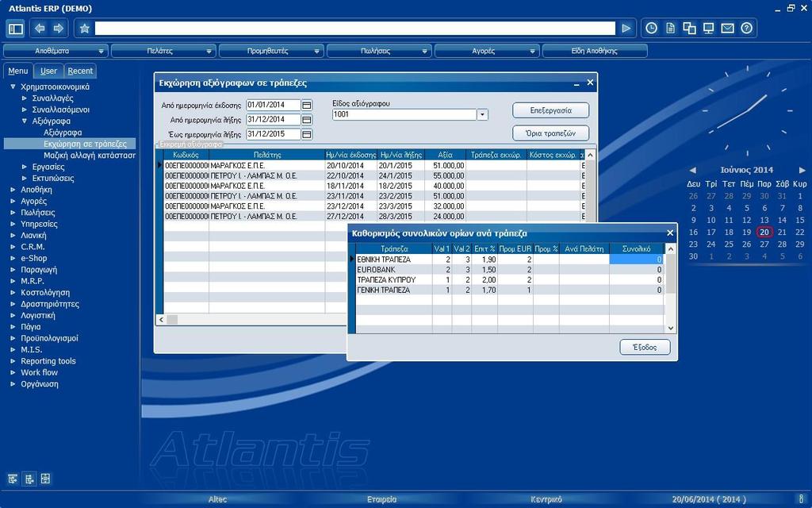Toggle the sidebar panel icon in the toolbar
This screenshot has height=508, width=812.
[16, 29]
